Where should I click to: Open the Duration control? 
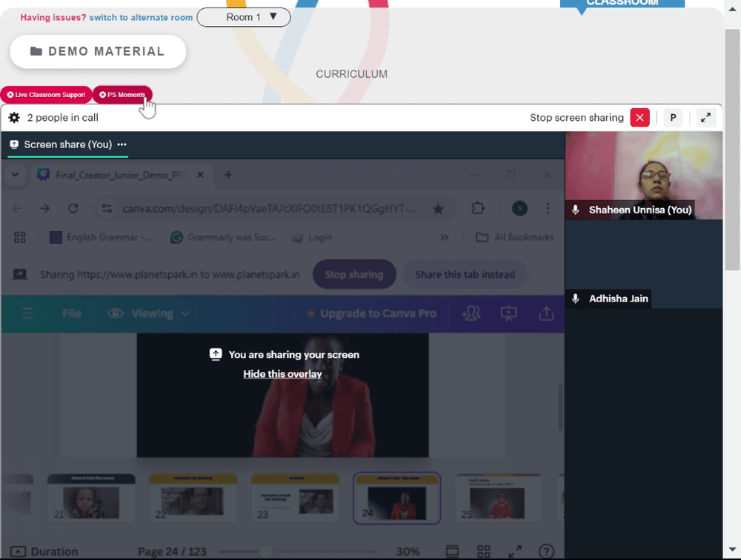[x=44, y=552]
